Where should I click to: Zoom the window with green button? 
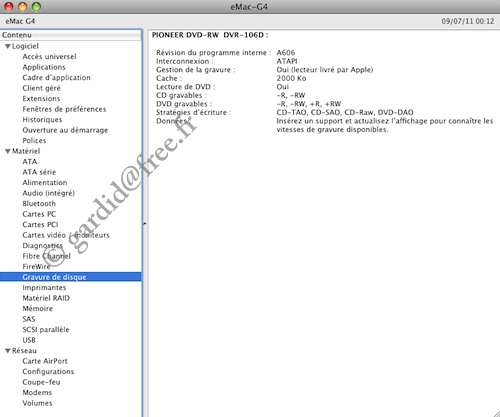point(36,6)
